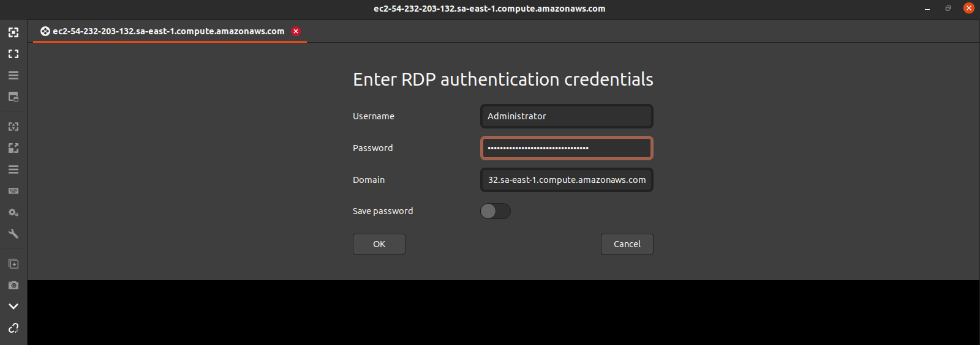Expand the chevron down minimize icon
Viewport: 980px width, 345px height.
pyautogui.click(x=13, y=306)
